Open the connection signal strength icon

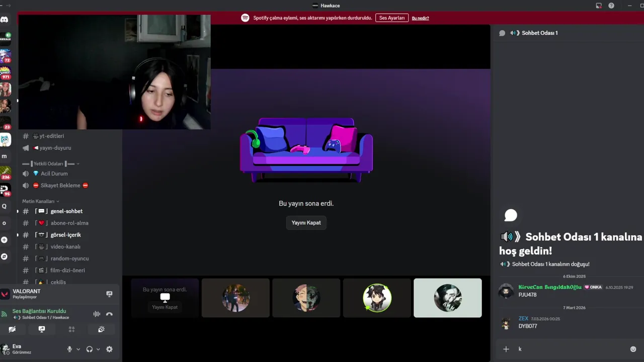click(4, 314)
